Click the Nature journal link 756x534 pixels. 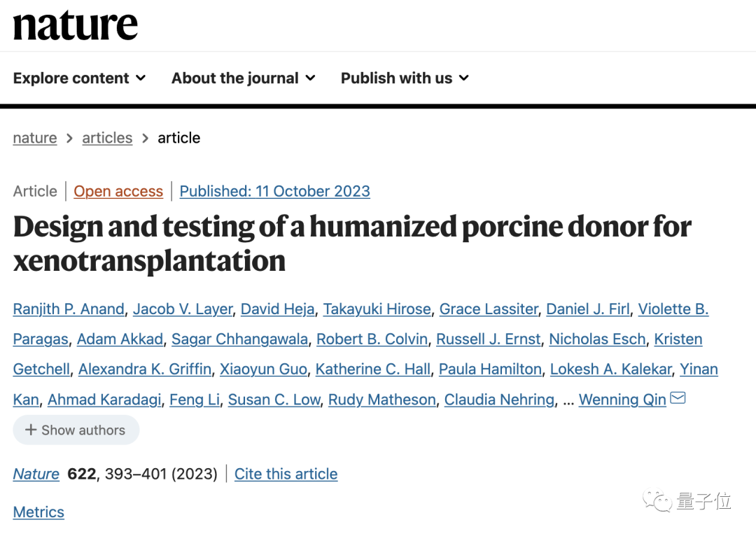(36, 474)
